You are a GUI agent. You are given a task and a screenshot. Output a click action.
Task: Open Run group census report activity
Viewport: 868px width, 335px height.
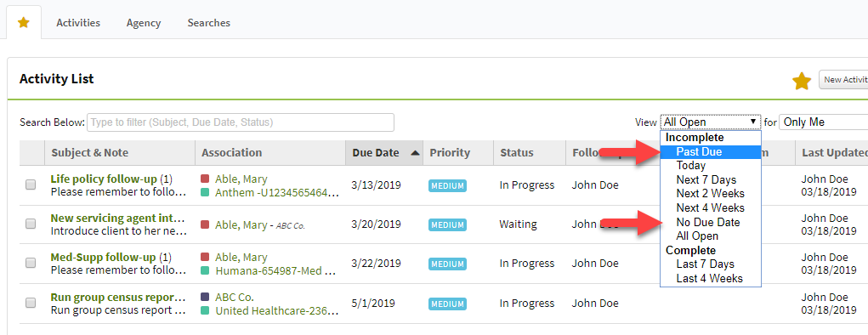point(118,297)
